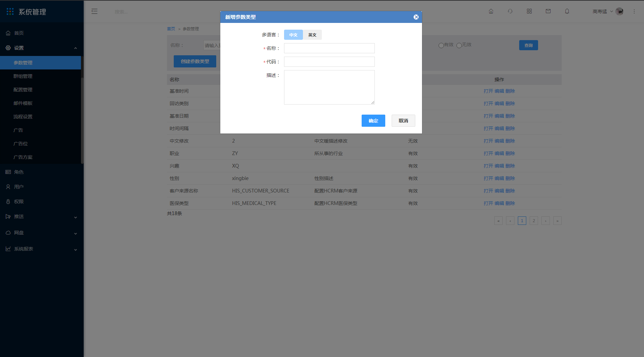
Task: Open the 角色 sidebar item
Action: click(x=42, y=172)
